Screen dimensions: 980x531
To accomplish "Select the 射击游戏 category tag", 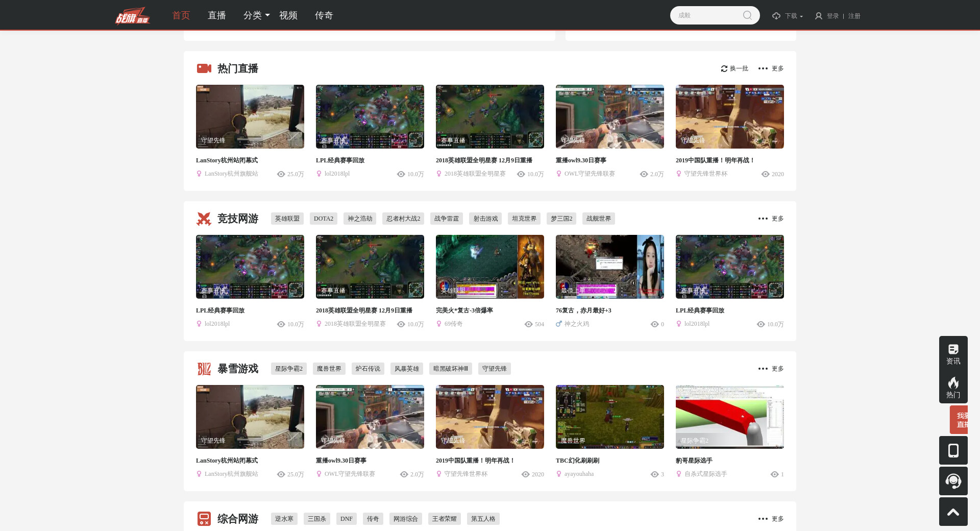I will 485,219.
